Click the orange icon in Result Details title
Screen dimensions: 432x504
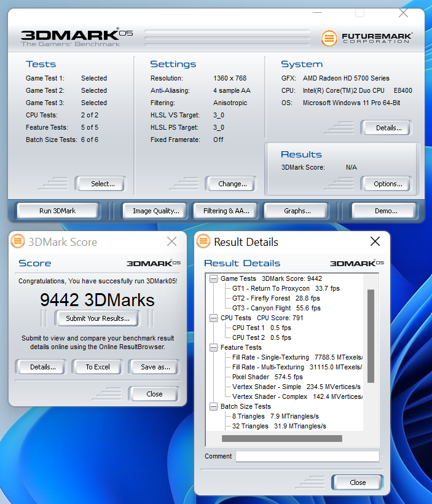[x=203, y=241]
